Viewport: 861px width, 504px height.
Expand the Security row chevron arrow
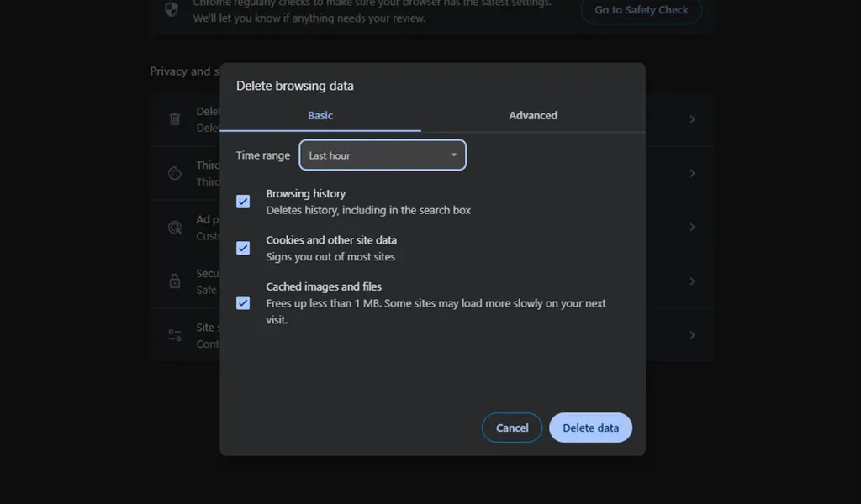point(692,281)
